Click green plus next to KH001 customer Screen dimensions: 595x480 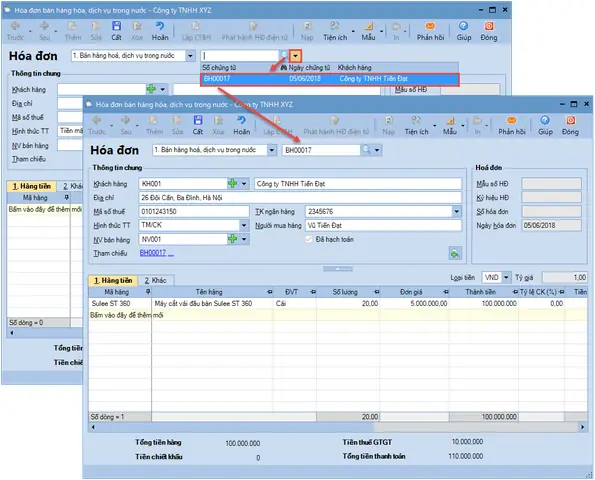click(x=232, y=184)
